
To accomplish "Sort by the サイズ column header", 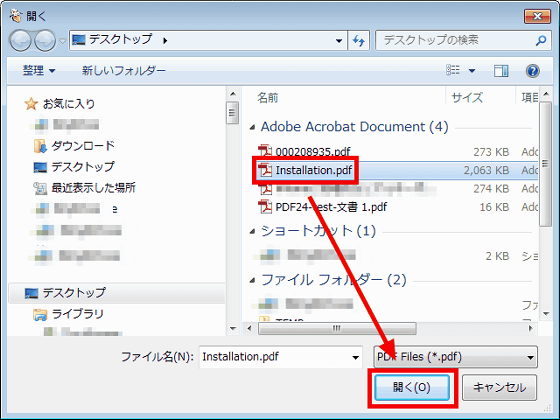I will (x=467, y=98).
